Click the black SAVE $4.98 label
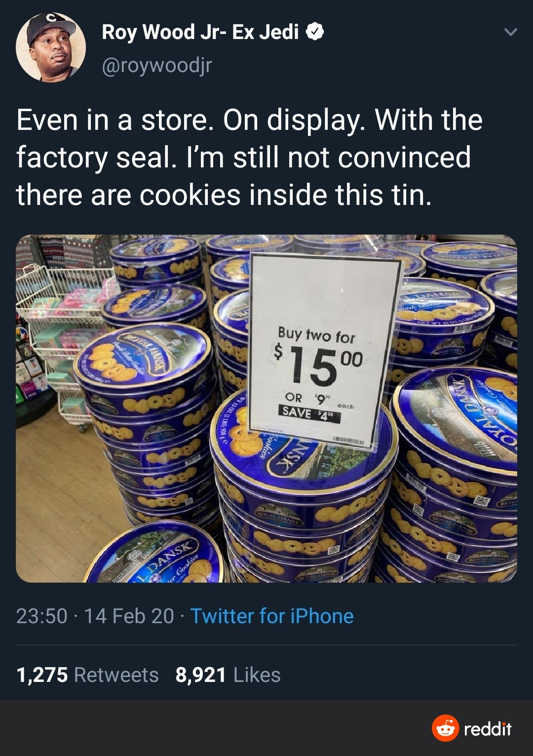This screenshot has height=756, width=533. click(310, 412)
